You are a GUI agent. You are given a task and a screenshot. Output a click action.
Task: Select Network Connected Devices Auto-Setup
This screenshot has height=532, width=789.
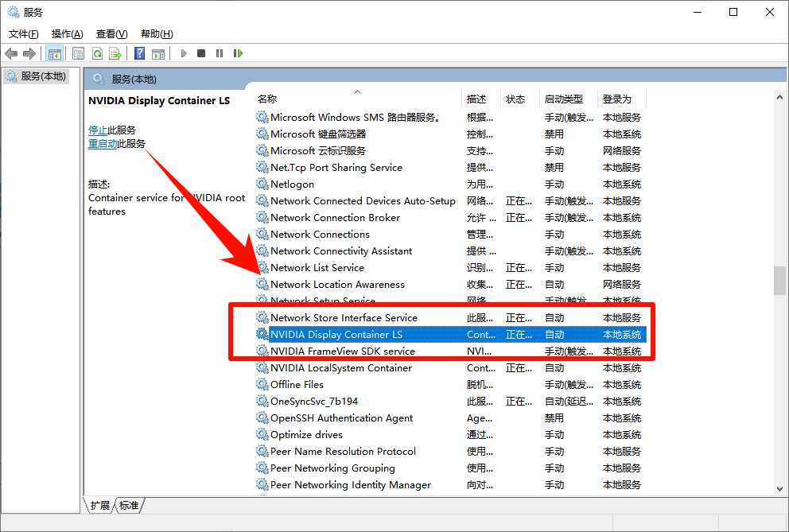tap(450, 201)
